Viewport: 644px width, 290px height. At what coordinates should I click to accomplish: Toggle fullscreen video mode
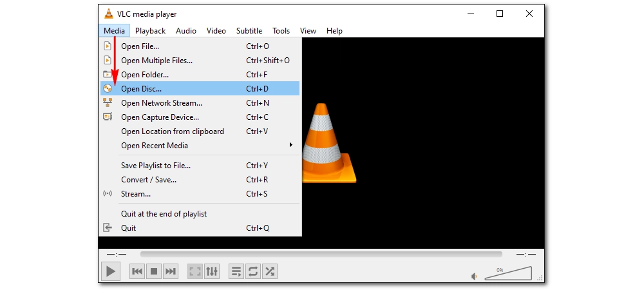[x=195, y=271]
